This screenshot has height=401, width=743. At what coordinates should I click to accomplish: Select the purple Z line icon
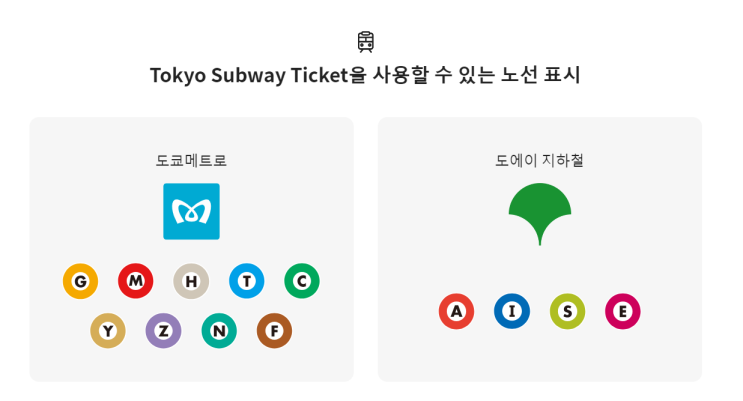(x=163, y=330)
